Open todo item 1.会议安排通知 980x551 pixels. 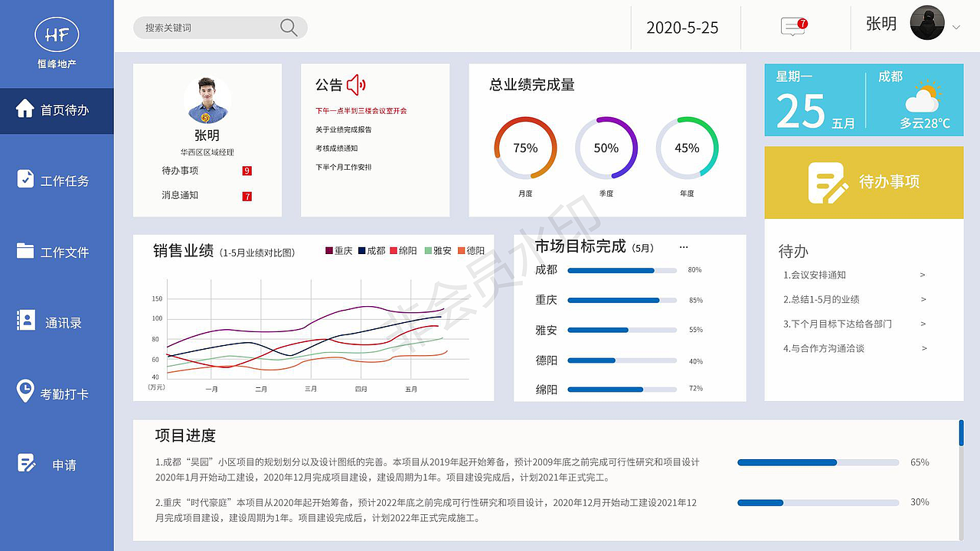(815, 275)
